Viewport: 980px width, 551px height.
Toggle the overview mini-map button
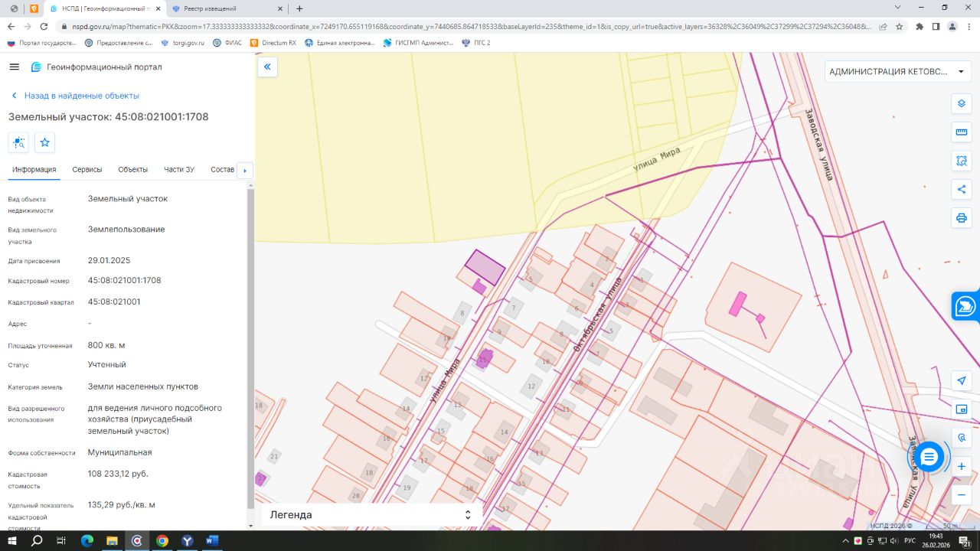point(962,409)
